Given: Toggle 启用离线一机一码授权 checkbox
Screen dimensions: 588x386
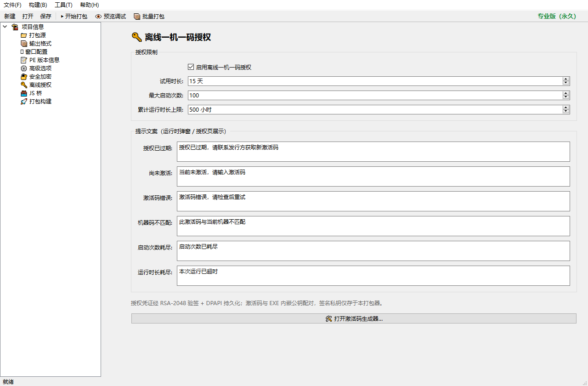Looking at the screenshot, I should point(191,67).
